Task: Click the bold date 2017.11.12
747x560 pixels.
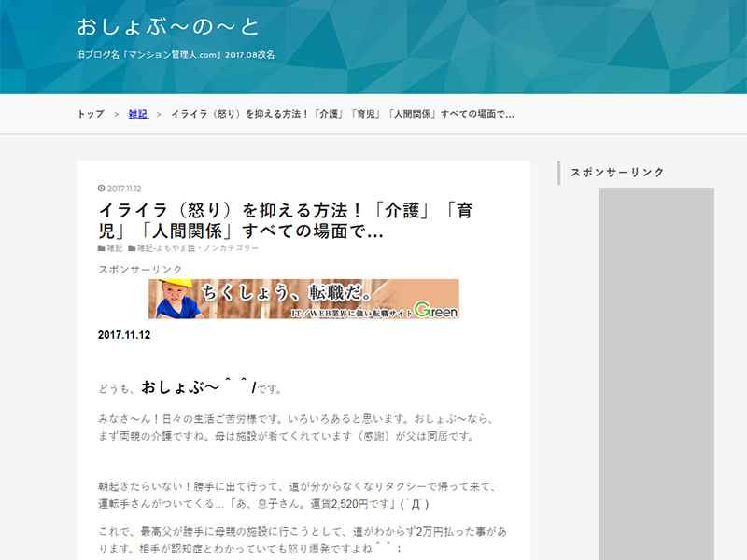Action: pyautogui.click(x=124, y=335)
